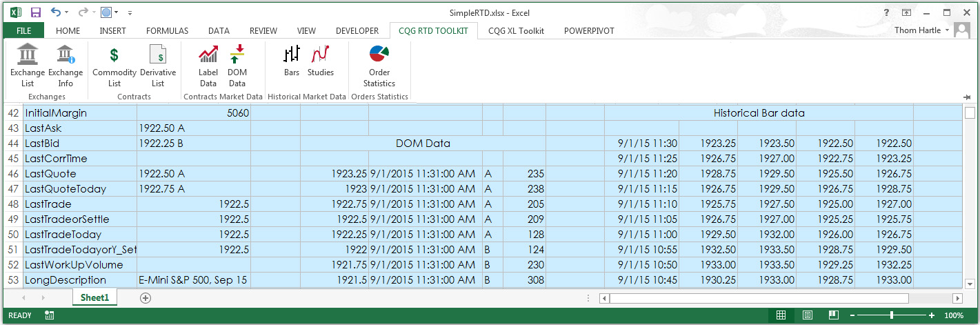This screenshot has width=980, height=325.
Task: Redo the last action
Action: click(x=82, y=12)
